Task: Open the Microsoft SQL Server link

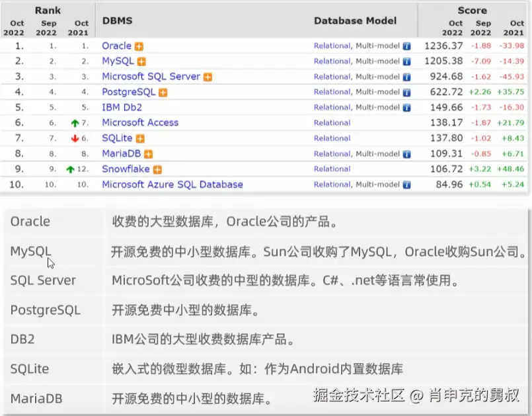Action: tap(151, 77)
